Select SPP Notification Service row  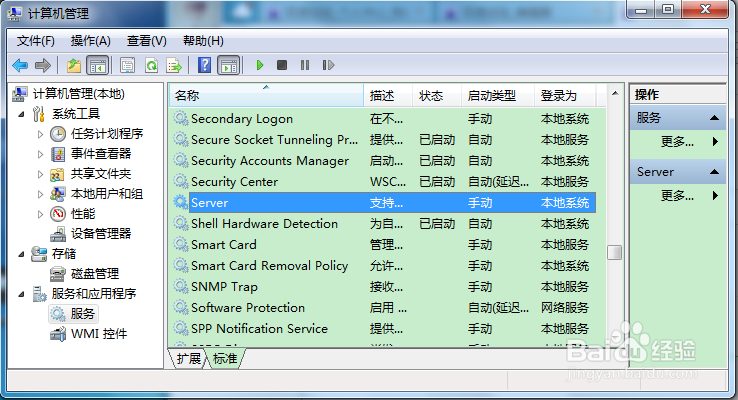[383, 328]
